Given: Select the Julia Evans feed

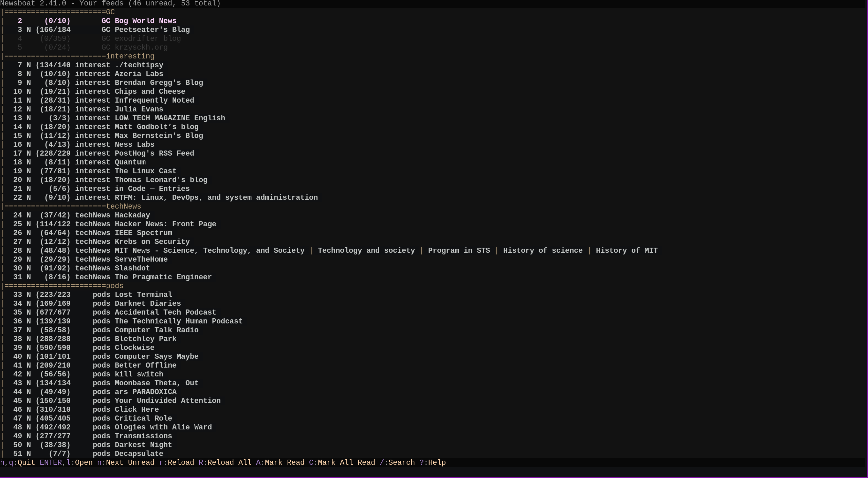Looking at the screenshot, I should click(x=139, y=109).
